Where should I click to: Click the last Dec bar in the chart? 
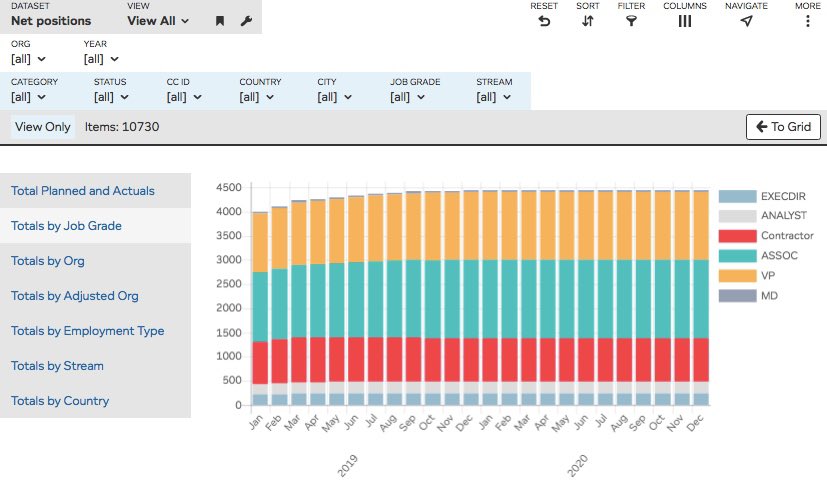coord(701,298)
